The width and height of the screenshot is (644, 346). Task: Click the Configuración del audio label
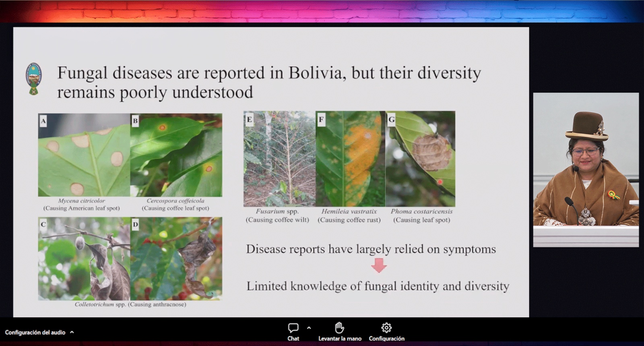35,332
